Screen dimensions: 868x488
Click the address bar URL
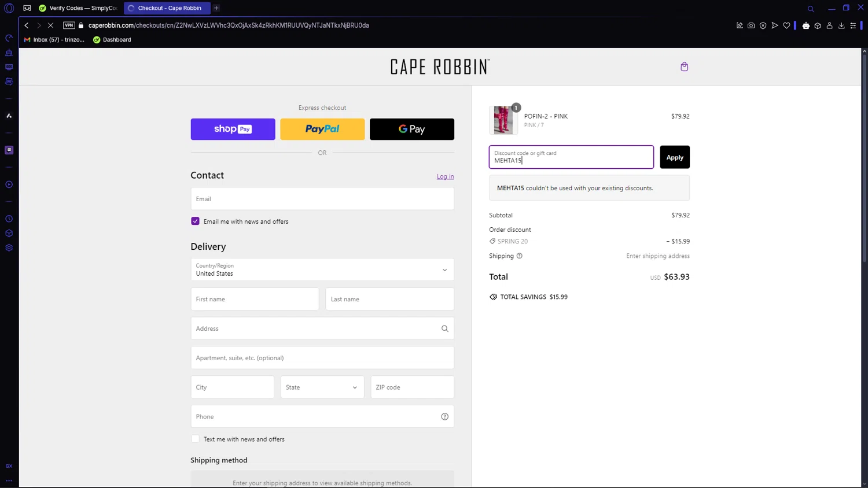[x=229, y=25]
